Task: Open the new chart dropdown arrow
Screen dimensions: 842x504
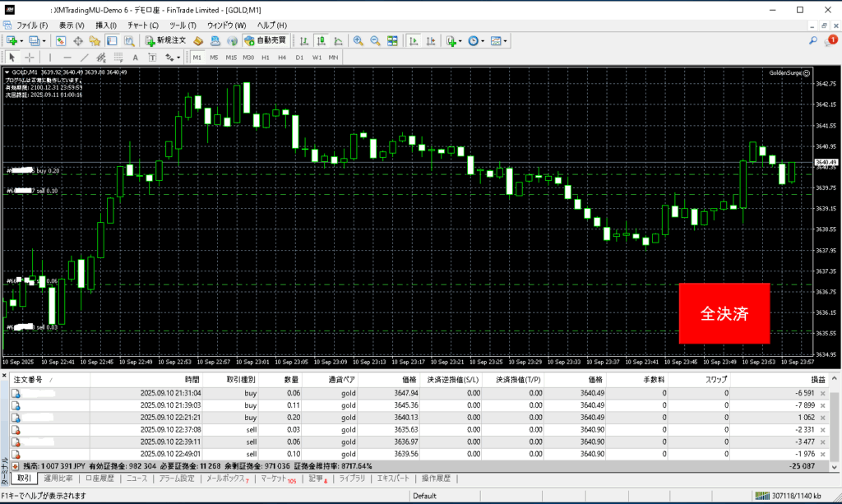Action: coord(21,40)
